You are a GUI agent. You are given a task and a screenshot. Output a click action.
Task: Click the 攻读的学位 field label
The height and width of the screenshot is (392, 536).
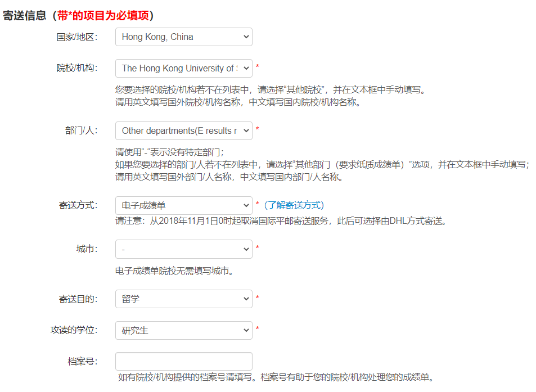pos(74,330)
